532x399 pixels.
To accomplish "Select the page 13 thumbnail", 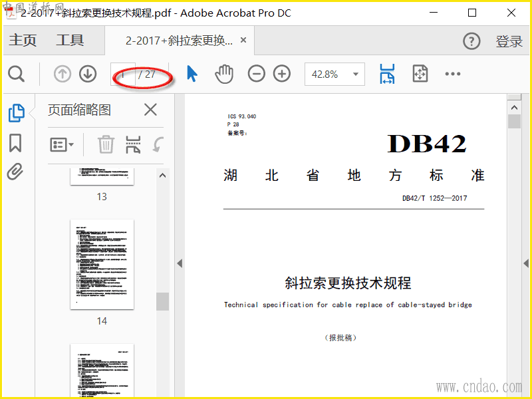I will (x=102, y=176).
